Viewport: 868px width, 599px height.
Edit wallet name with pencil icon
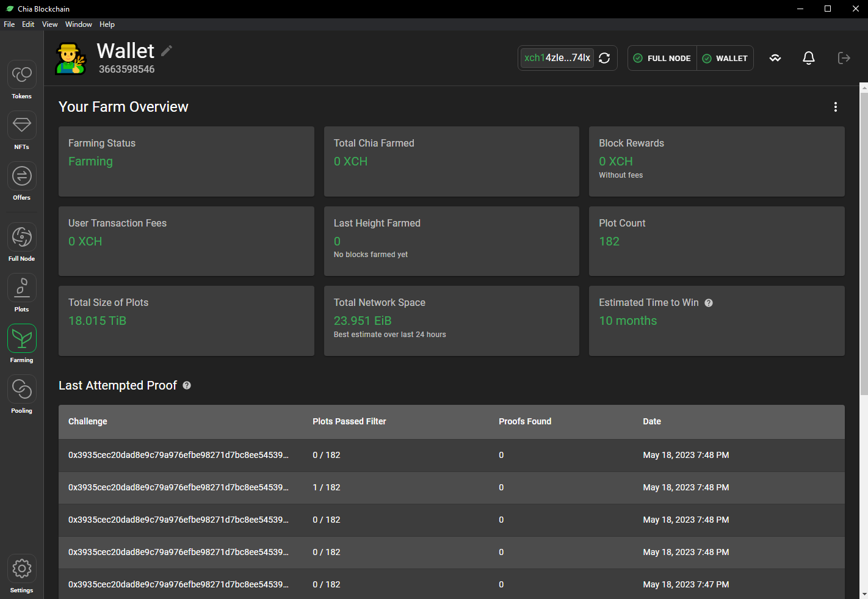click(167, 51)
